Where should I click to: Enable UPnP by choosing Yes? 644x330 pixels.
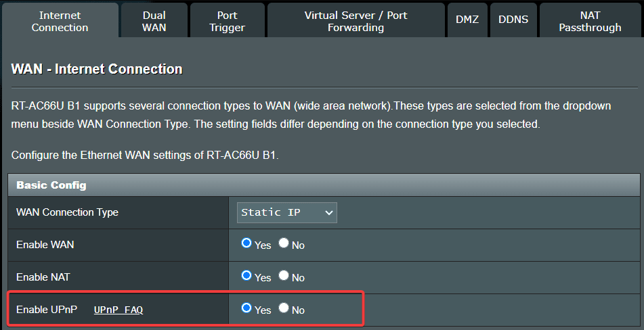246,308
